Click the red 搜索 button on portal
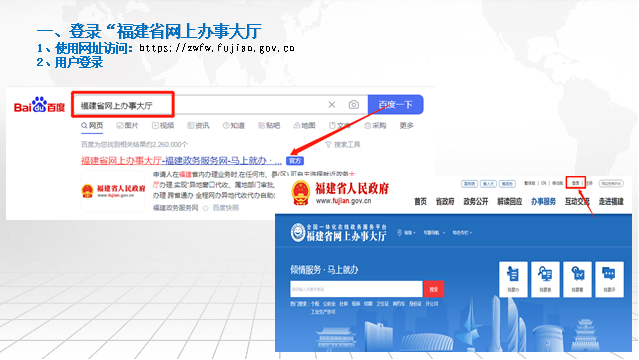 [434, 289]
